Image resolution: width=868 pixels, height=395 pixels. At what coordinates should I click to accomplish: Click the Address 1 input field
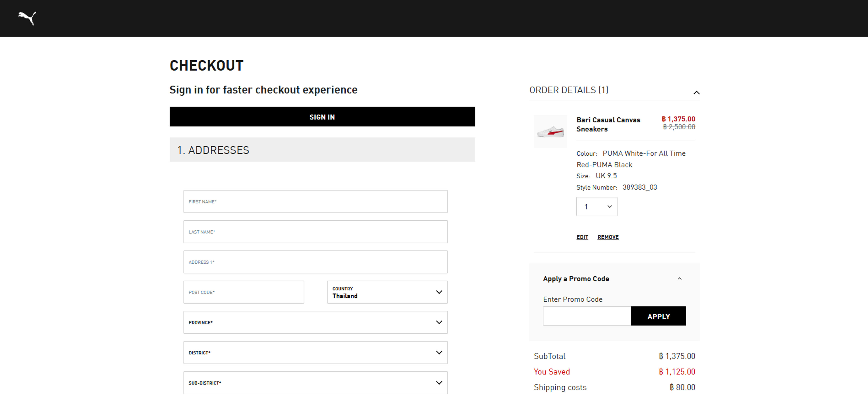pyautogui.click(x=315, y=262)
